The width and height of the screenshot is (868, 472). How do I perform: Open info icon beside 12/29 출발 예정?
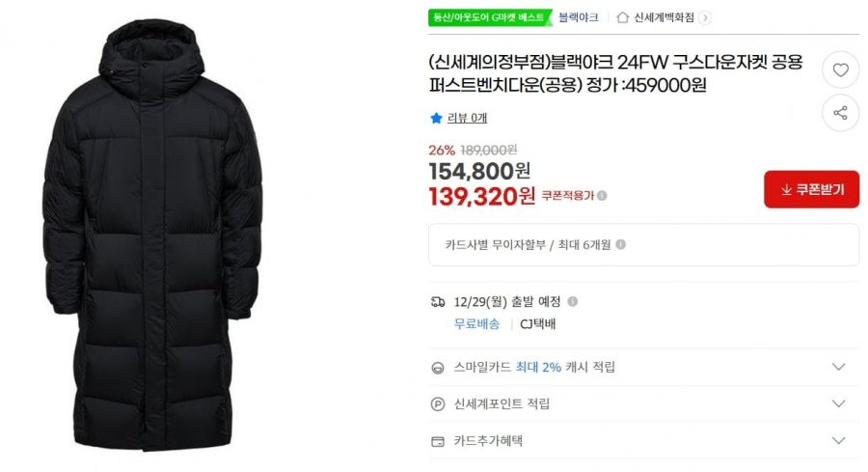[573, 301]
